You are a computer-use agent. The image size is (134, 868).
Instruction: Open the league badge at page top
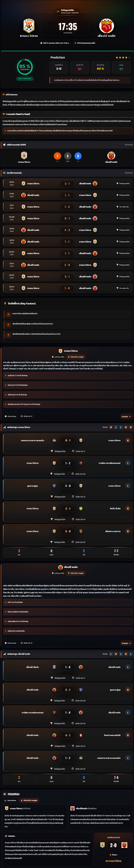(x=67, y=11)
